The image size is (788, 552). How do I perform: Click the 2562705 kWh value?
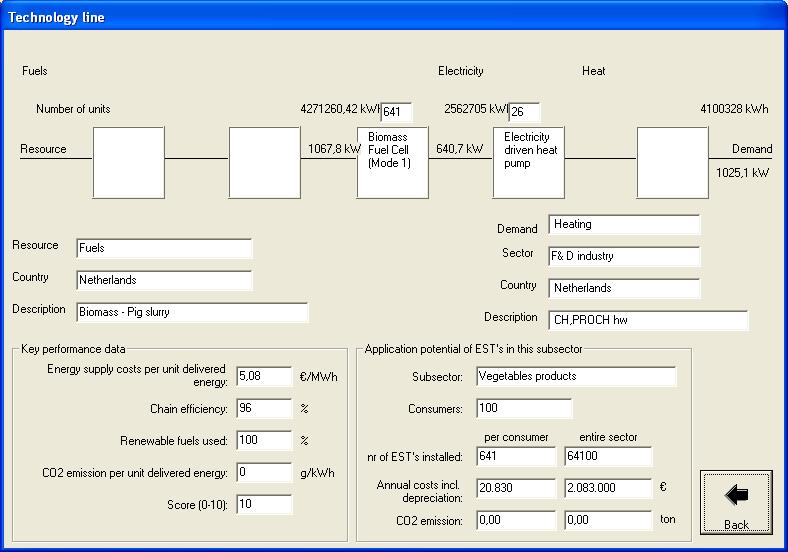pos(476,109)
